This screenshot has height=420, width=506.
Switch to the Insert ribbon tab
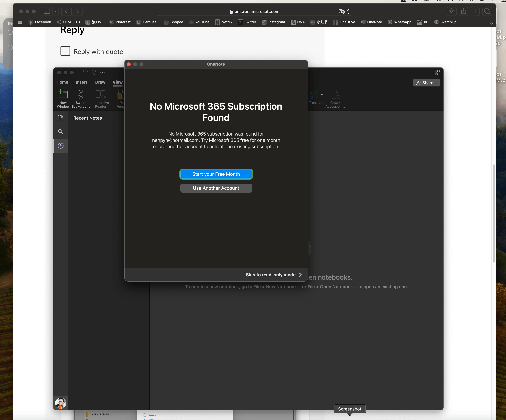81,82
